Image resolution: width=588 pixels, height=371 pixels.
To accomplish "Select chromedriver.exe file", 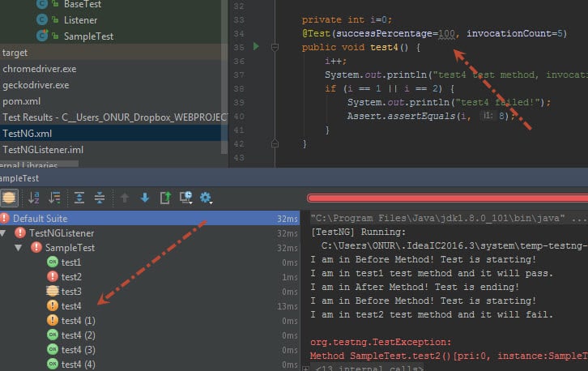I will point(40,69).
